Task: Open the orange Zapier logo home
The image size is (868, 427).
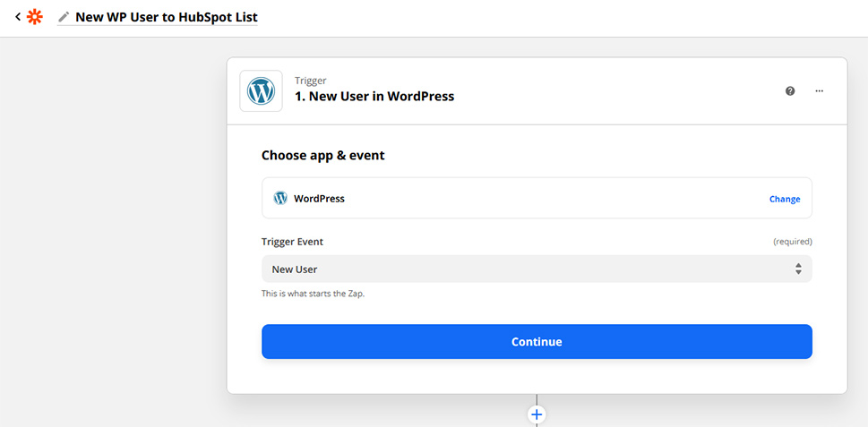Action: point(35,17)
